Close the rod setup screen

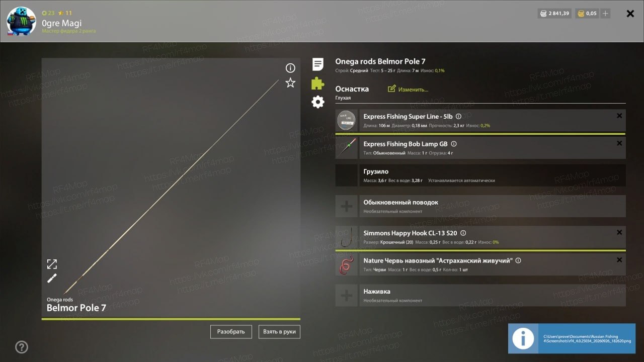[x=630, y=14]
